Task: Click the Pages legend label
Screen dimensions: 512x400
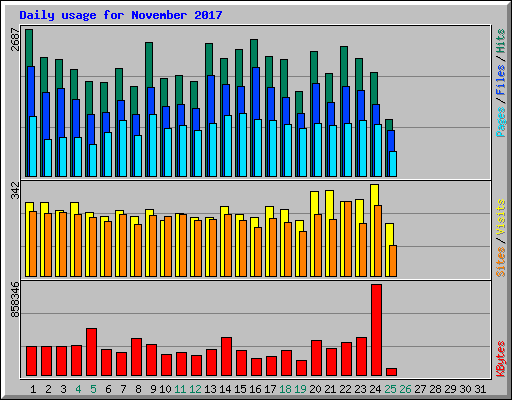Action: pos(501,122)
